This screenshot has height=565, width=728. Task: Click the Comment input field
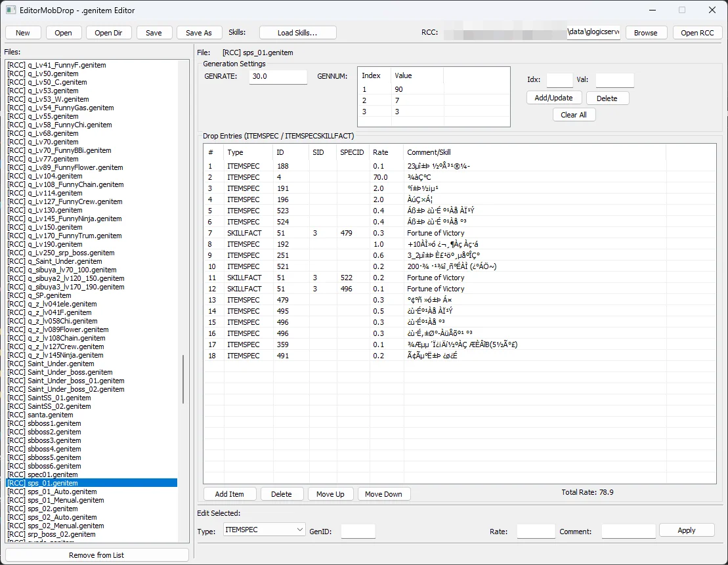click(x=629, y=531)
